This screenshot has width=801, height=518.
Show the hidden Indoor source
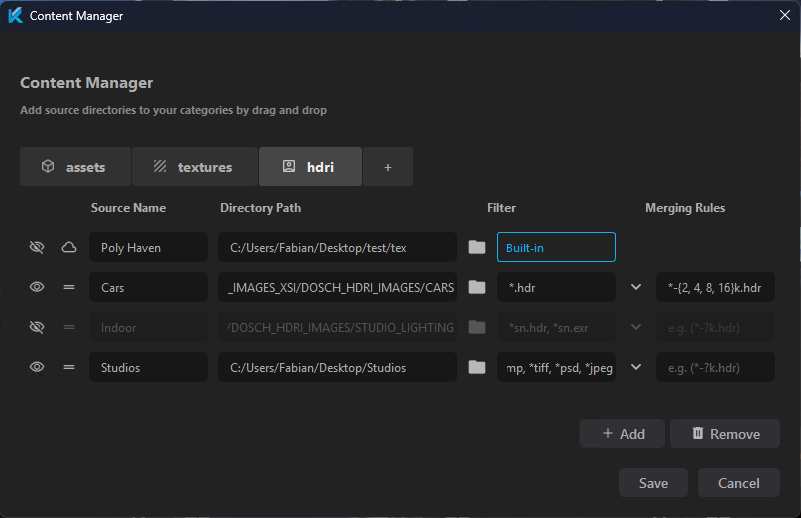point(37,327)
